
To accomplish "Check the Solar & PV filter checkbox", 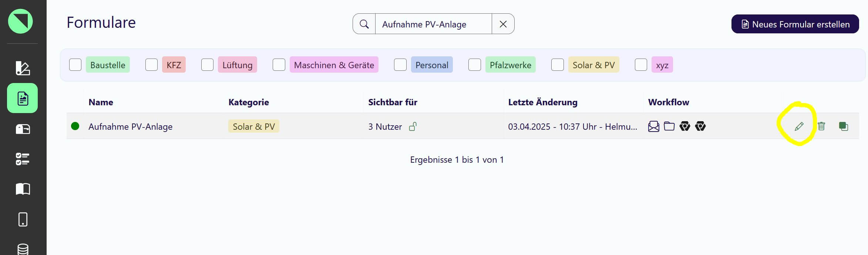I will 558,65.
